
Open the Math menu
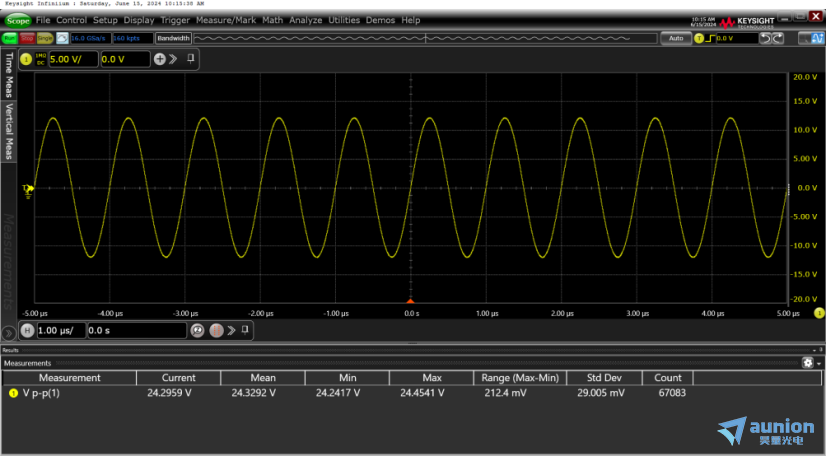tap(272, 20)
